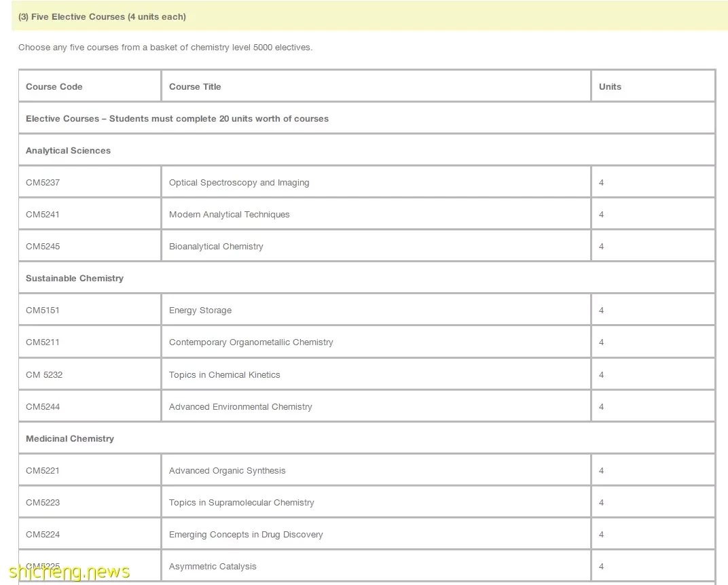Select course code "CM5237"
Image resolution: width=728 pixels, height=585 pixels.
pos(43,183)
